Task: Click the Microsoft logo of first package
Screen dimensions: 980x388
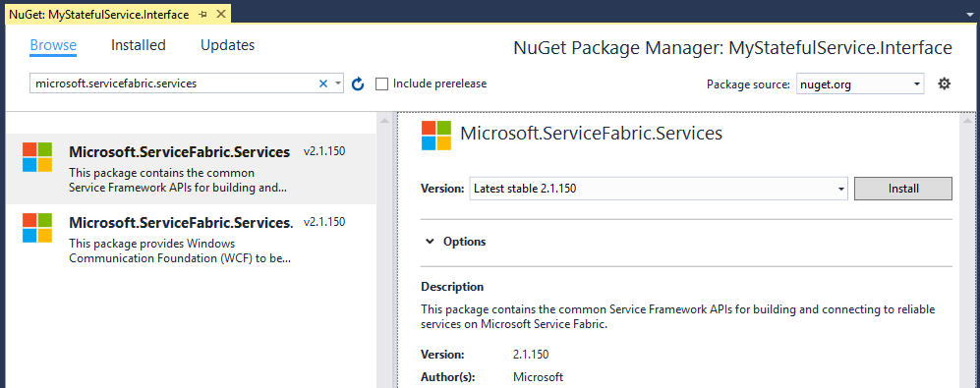Action: pyautogui.click(x=37, y=157)
